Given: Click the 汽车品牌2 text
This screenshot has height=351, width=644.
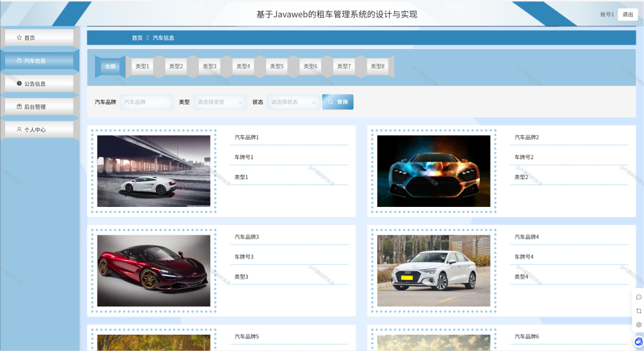Looking at the screenshot, I should 526,137.
